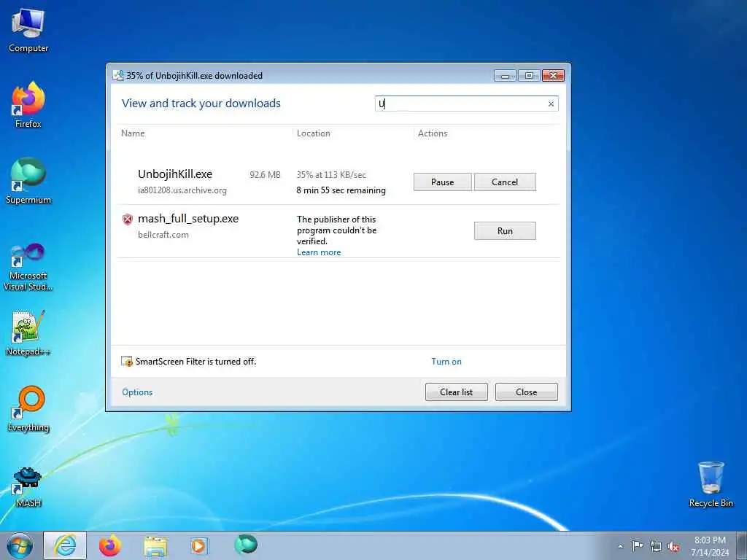Click 8 min 55 sec remaining text
The image size is (747, 560).
[x=341, y=190]
